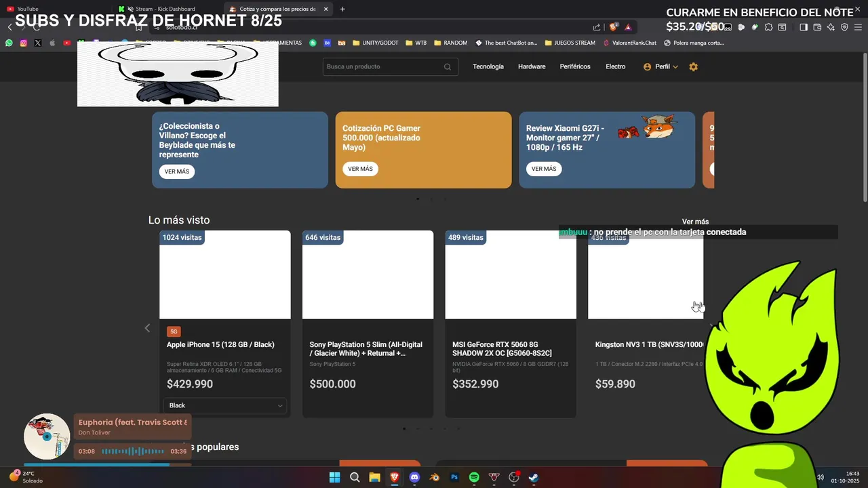The height and width of the screenshot is (488, 868).
Task: Open the Tecnología menu
Action: (488, 66)
